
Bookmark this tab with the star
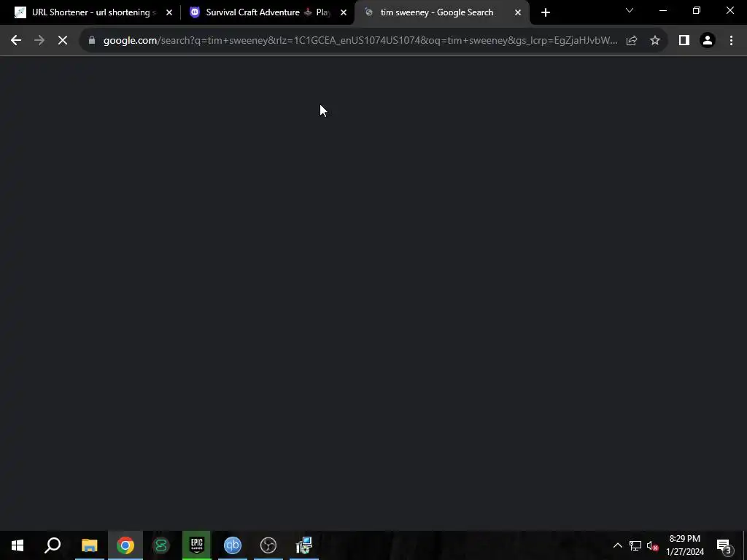pos(655,41)
